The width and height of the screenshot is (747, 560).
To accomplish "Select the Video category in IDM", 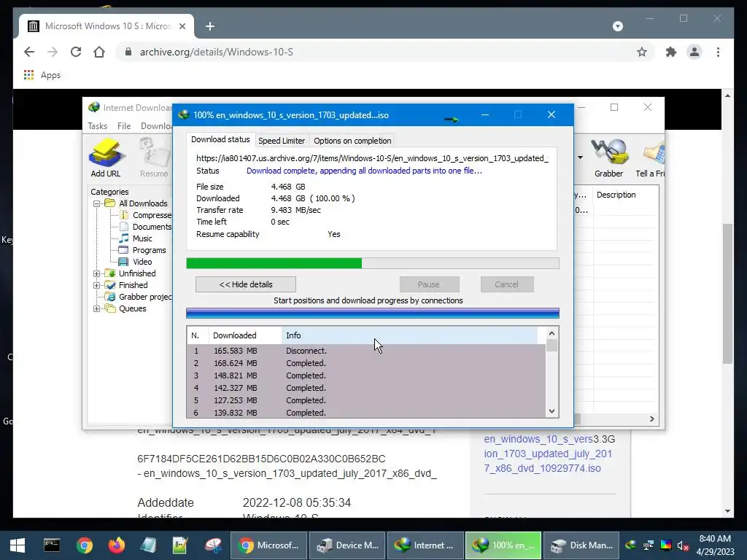I will pyautogui.click(x=142, y=262).
